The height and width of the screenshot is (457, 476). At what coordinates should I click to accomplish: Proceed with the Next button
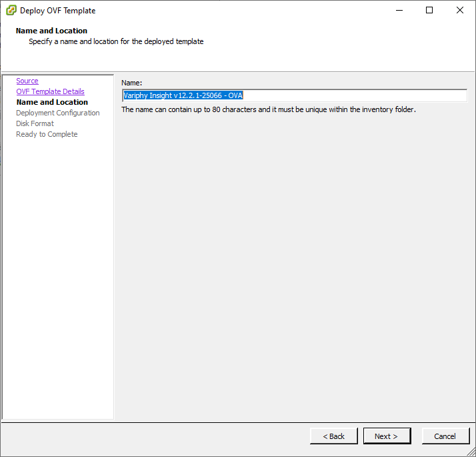pos(387,436)
